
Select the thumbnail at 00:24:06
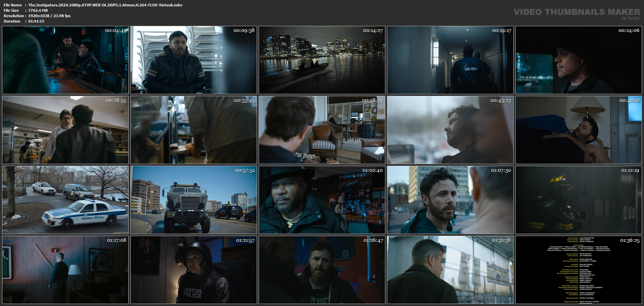pos(579,60)
